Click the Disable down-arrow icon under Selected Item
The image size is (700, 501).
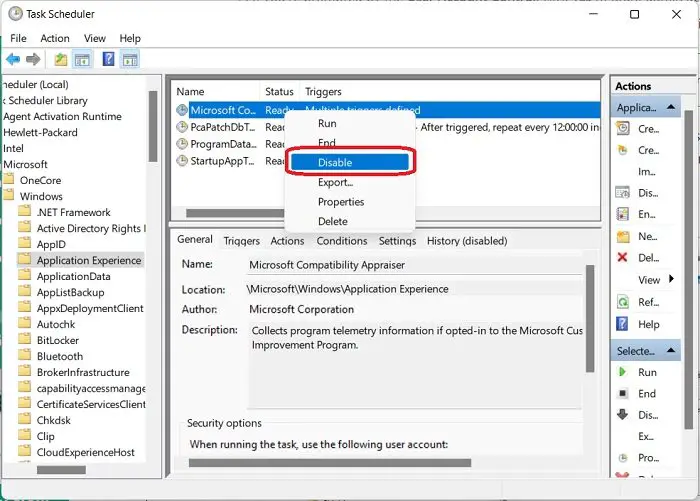622,415
